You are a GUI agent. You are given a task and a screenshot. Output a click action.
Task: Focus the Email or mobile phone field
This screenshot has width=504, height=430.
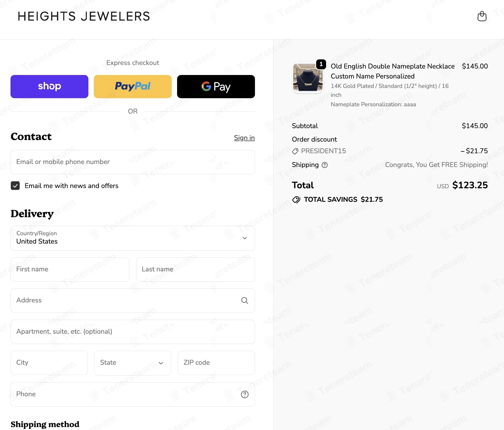(x=133, y=162)
